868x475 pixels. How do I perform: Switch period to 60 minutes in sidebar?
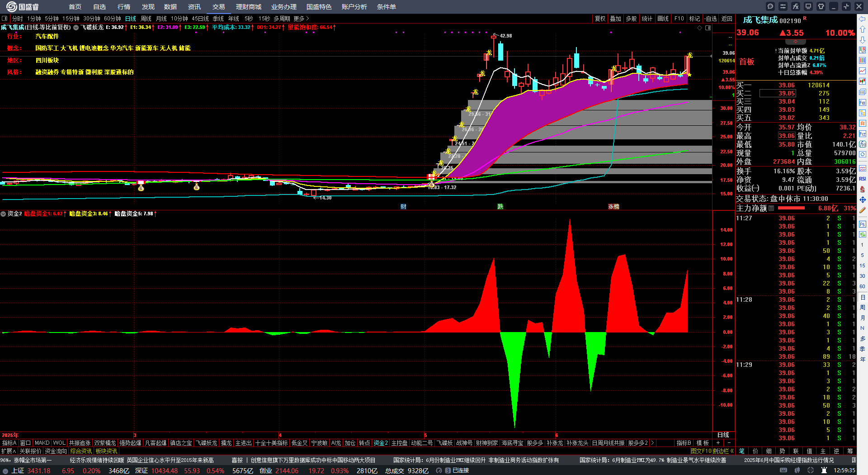coord(863,286)
